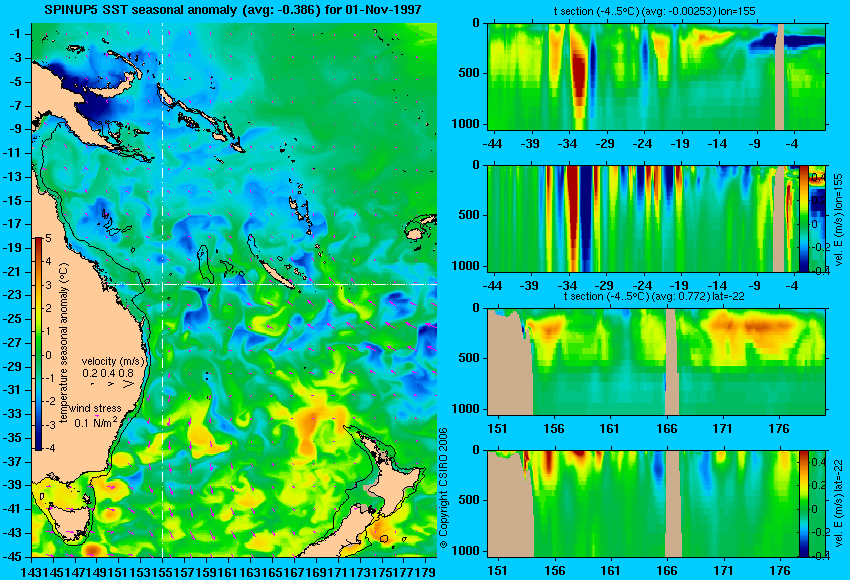Click the '5' tick on the temperature color bar
This screenshot has width=850, height=580.
pyautogui.click(x=49, y=238)
